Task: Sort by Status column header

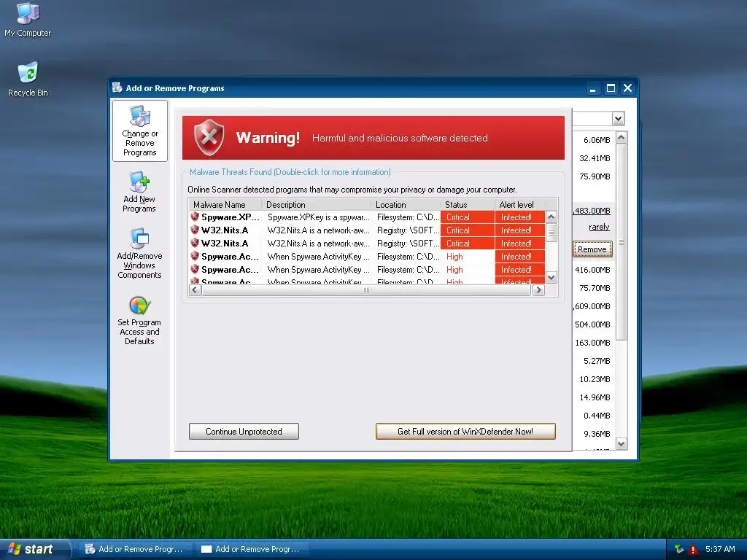Action: click(468, 205)
